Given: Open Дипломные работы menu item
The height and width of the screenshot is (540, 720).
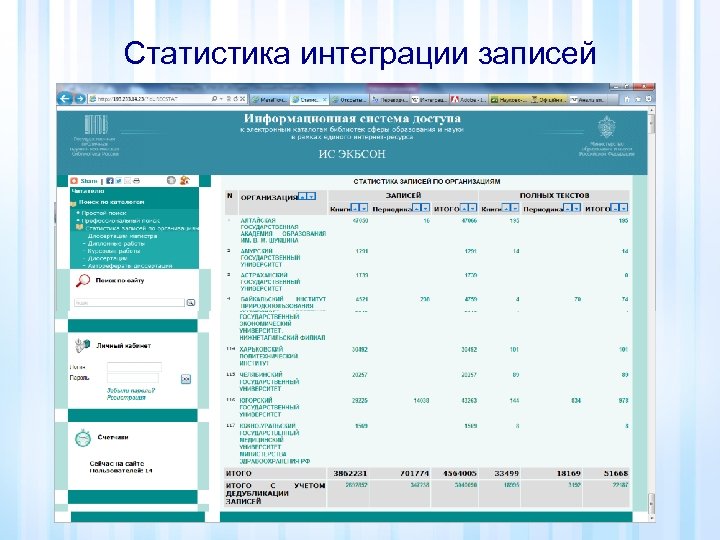Looking at the screenshot, I should point(116,243).
